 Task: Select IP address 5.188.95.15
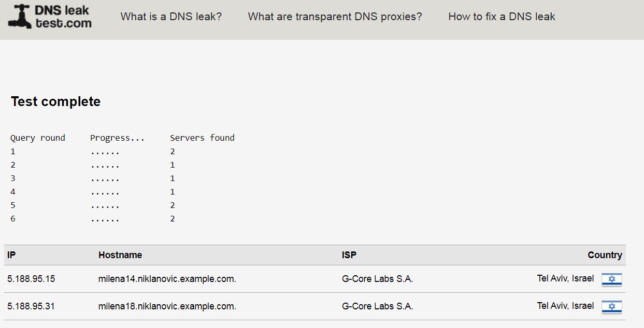click(31, 279)
